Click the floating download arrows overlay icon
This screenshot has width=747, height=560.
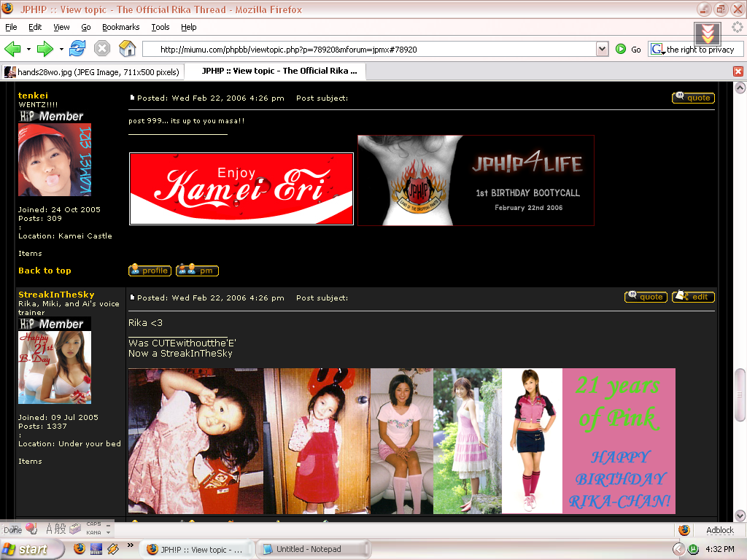coord(708,34)
